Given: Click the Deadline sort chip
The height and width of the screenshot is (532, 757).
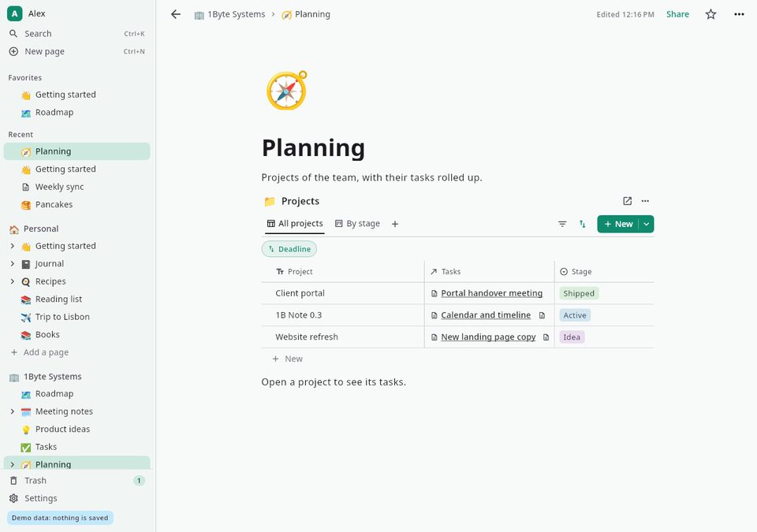Looking at the screenshot, I should point(289,249).
